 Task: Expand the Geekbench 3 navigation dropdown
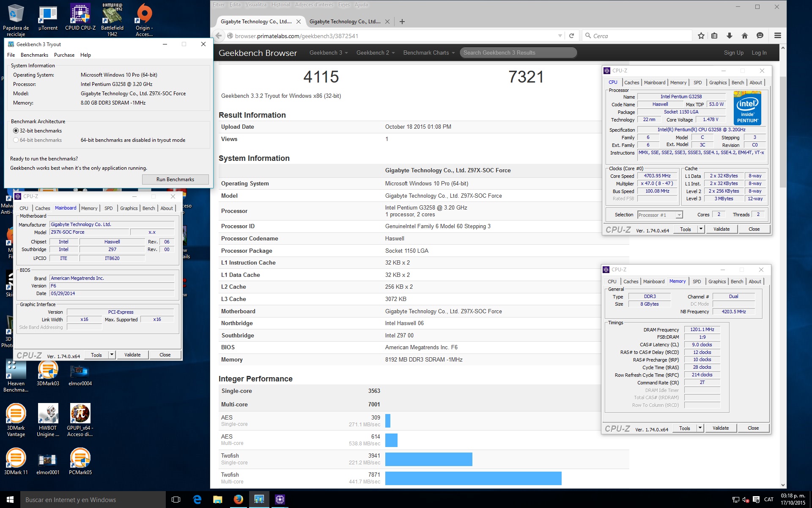328,52
